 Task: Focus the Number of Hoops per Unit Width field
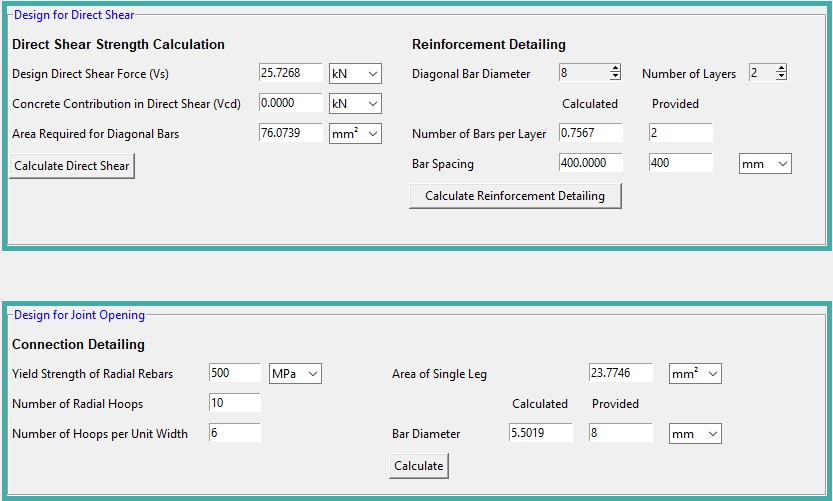(235, 432)
